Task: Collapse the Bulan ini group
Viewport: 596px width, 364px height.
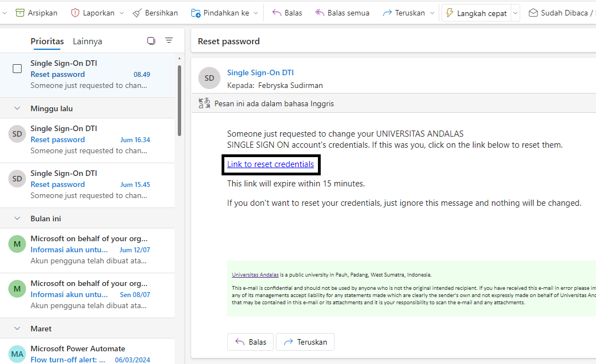Action: 17,219
